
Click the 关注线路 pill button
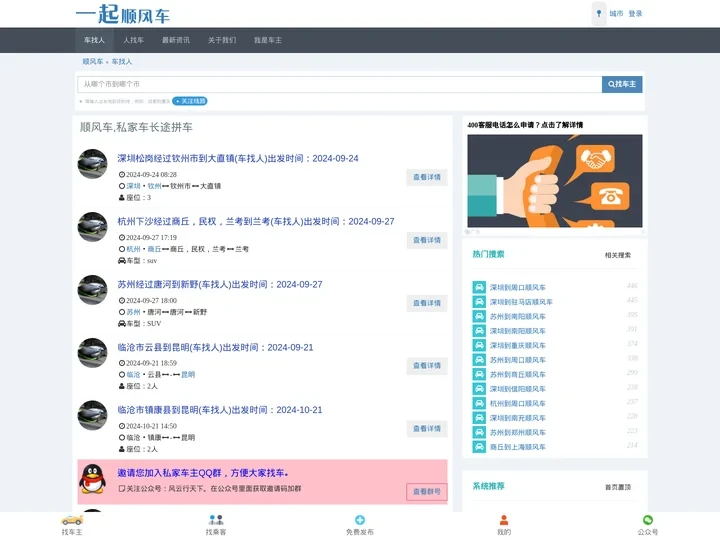pyautogui.click(x=190, y=101)
